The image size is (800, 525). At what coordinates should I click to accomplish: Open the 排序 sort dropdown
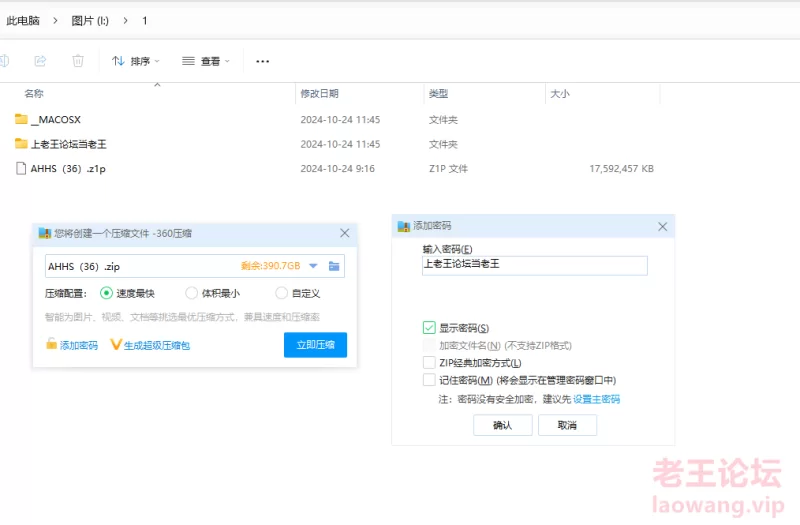(x=136, y=61)
